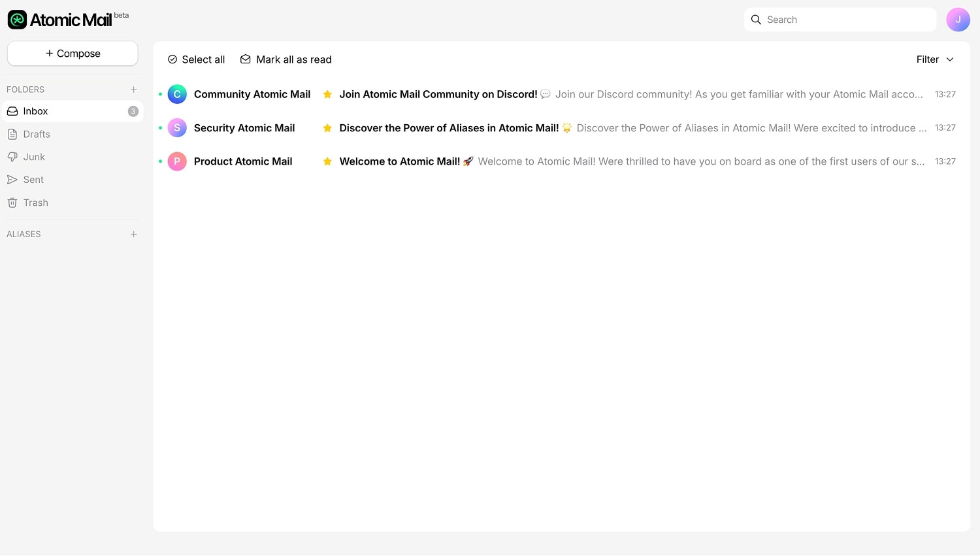Click the Security Atomic Mail avatar S

click(177, 128)
